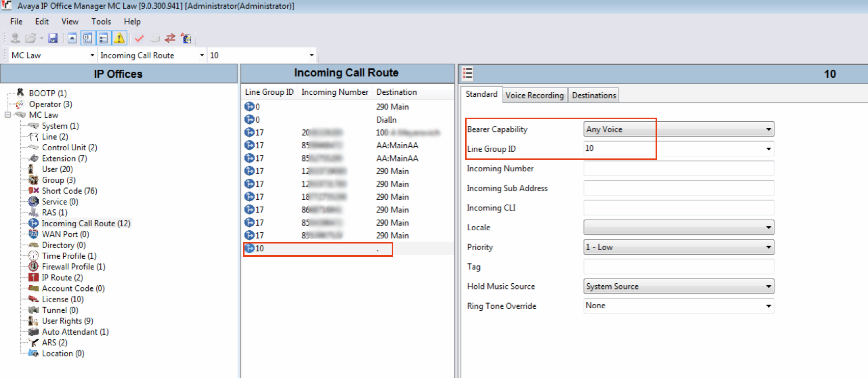Select BOOTP (1) in the tree
Image resolution: width=868 pixels, height=378 pixels.
point(47,93)
